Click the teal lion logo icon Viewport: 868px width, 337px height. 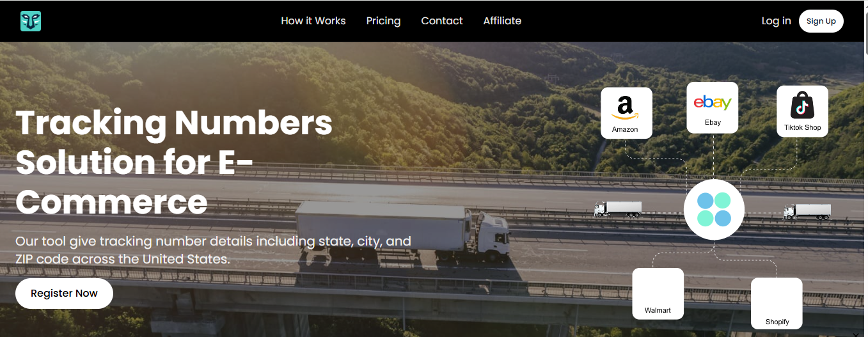coord(30,21)
